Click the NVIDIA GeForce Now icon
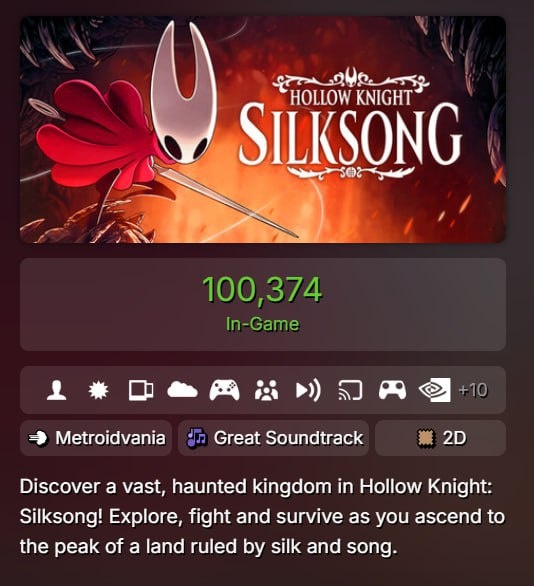The image size is (534, 586). [435, 390]
